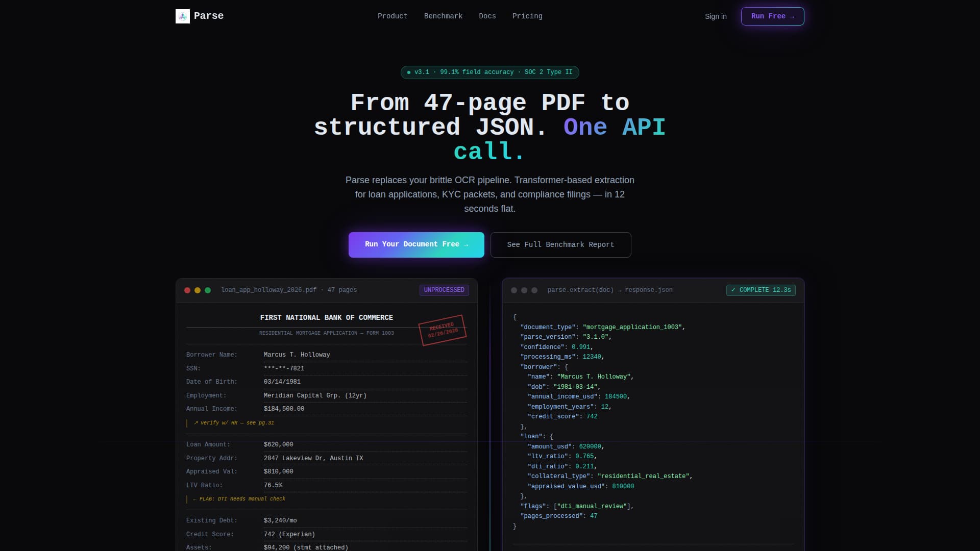Click the v3.1 field accuracy badge
Screen dimensions: 980x551
[x=489, y=72]
